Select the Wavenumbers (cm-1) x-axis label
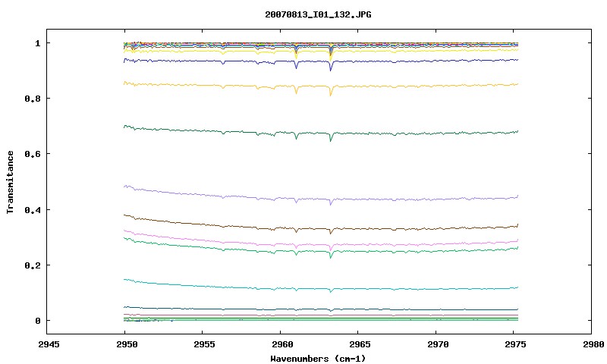Image resolution: width=607 pixels, height=364 pixels. coord(318,359)
